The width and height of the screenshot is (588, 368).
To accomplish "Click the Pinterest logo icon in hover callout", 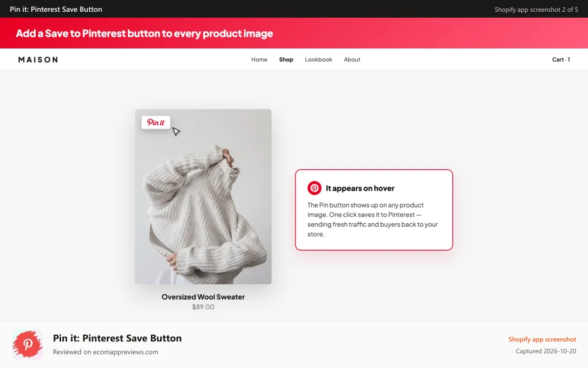I will (315, 188).
